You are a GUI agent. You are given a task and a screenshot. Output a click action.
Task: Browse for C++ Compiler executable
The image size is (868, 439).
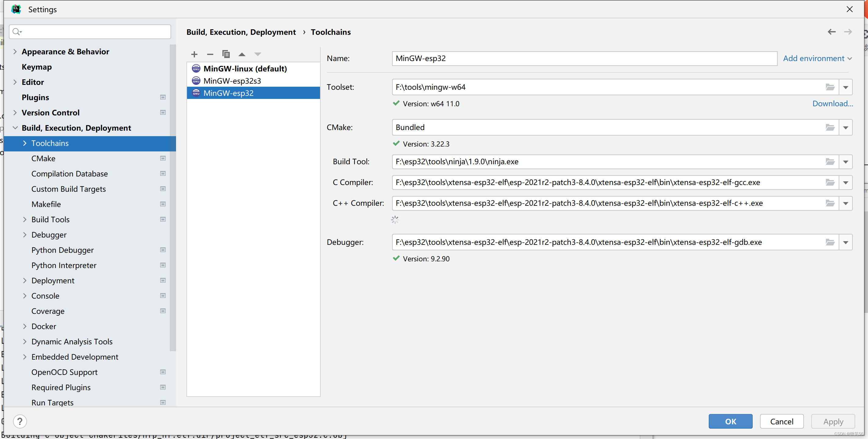pos(830,203)
